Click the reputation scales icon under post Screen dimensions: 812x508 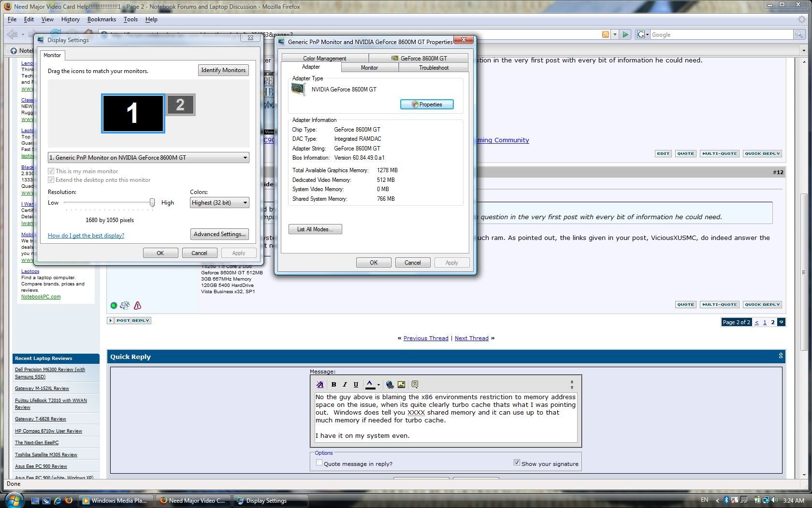tap(125, 305)
